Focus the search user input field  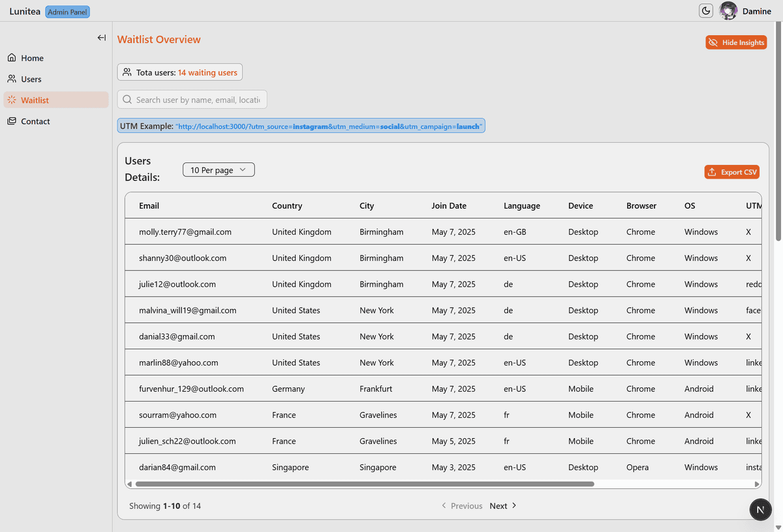click(x=192, y=100)
